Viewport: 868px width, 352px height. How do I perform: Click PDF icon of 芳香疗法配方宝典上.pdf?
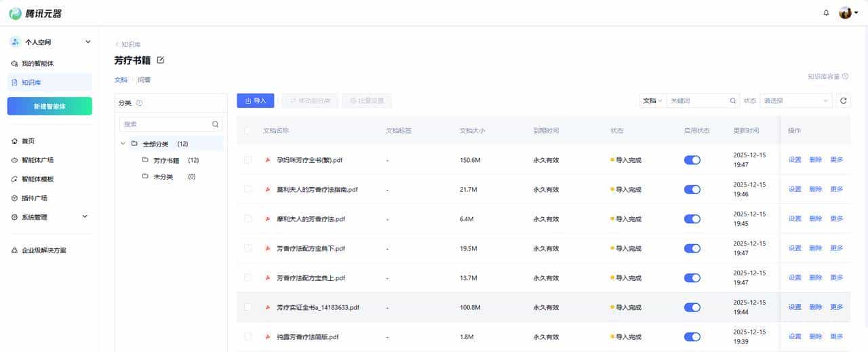pos(268,278)
